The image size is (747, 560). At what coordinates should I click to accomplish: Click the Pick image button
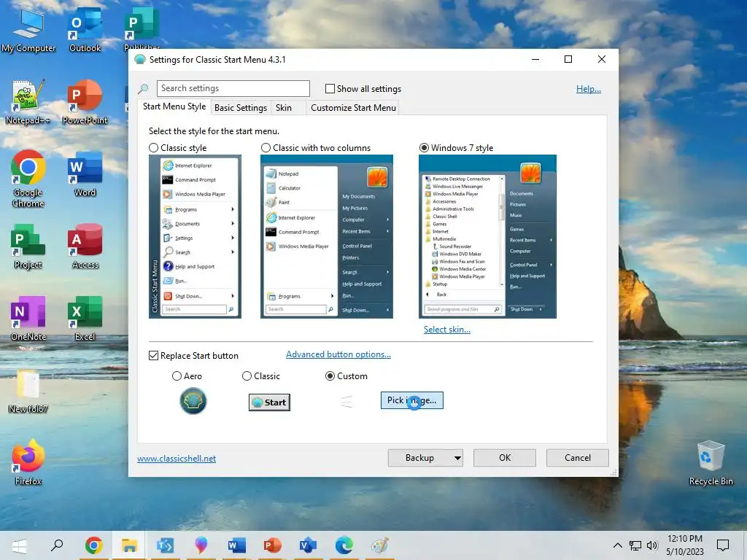pos(411,400)
